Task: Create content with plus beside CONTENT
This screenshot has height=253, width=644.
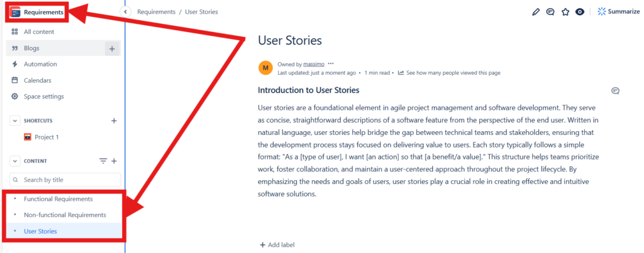Action: [x=114, y=161]
